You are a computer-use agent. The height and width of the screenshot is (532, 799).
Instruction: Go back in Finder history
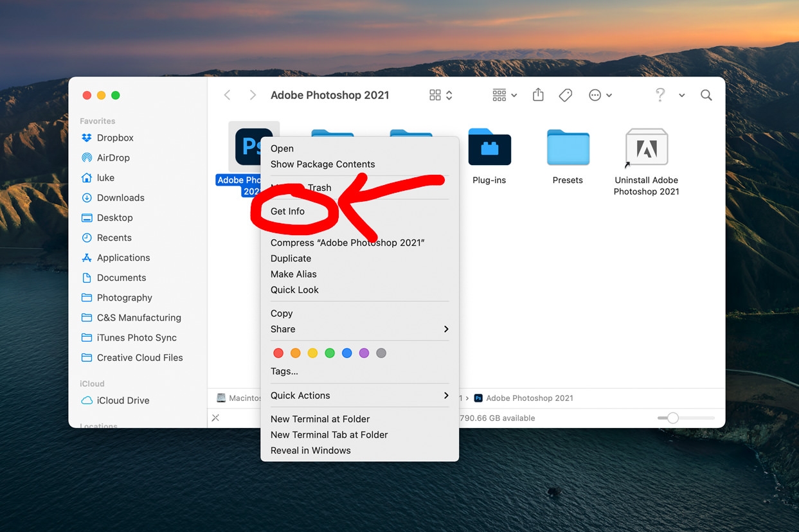(x=227, y=95)
